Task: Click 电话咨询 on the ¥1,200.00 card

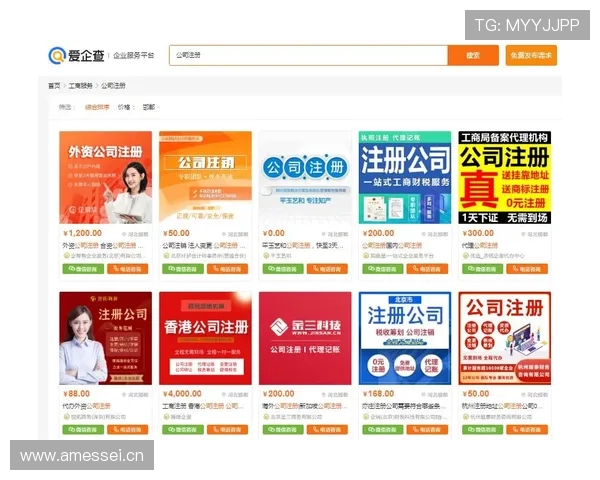Action: point(128,269)
